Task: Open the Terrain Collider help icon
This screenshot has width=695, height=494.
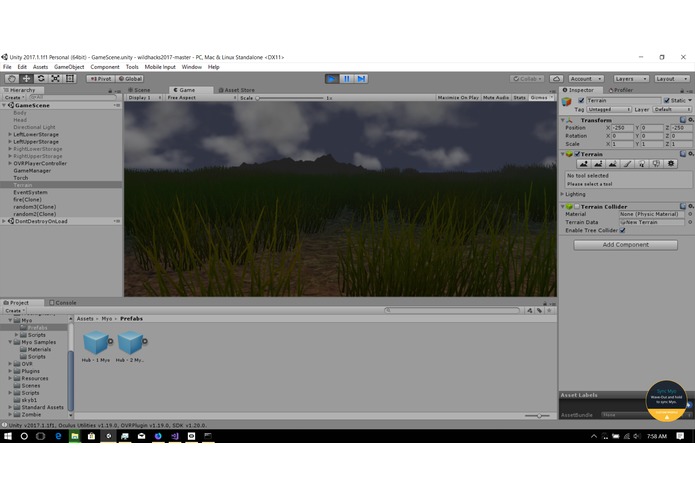Action: 683,206
